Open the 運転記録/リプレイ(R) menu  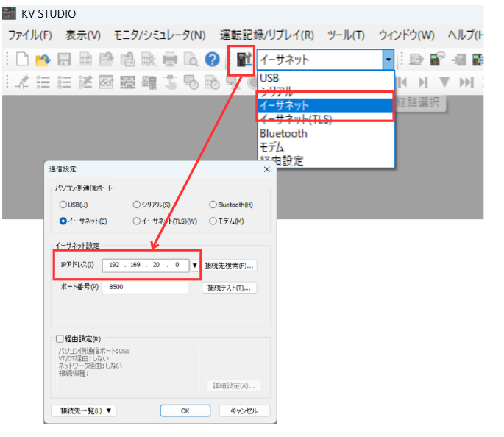tap(266, 35)
